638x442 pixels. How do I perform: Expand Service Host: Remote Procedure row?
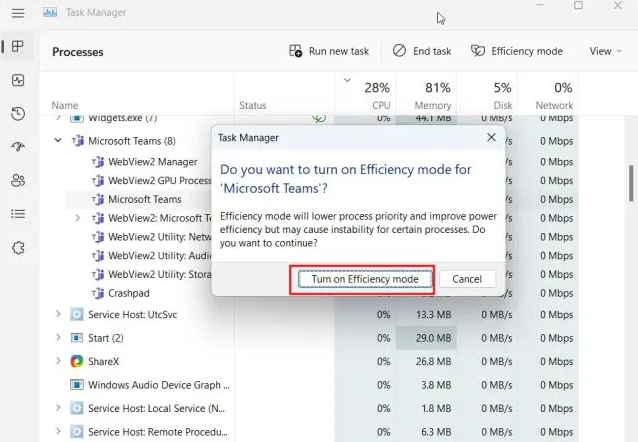[x=58, y=431]
